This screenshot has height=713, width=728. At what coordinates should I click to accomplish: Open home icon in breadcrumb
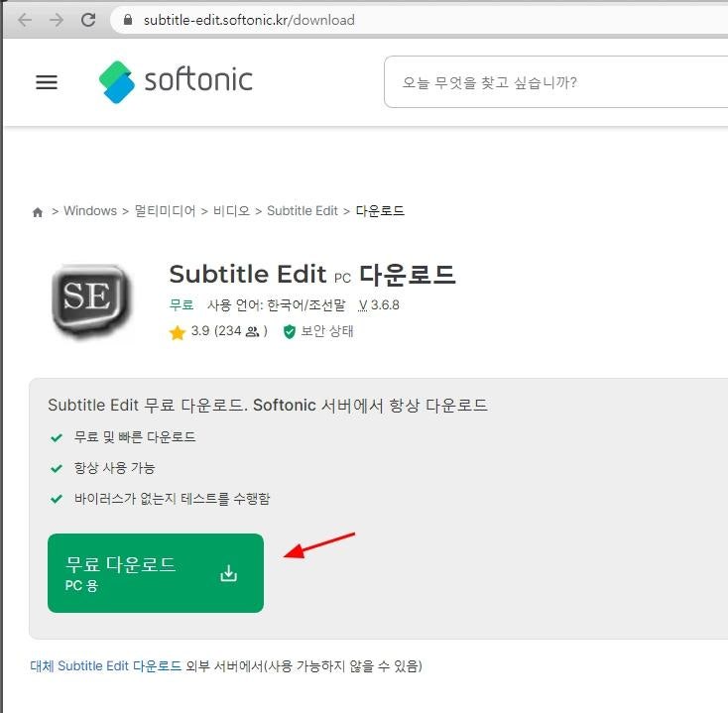coord(38,212)
